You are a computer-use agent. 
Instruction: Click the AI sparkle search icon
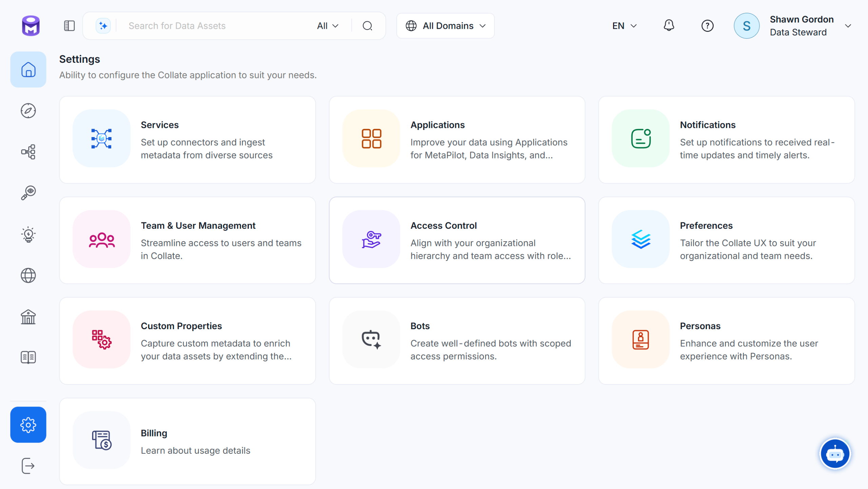[103, 26]
